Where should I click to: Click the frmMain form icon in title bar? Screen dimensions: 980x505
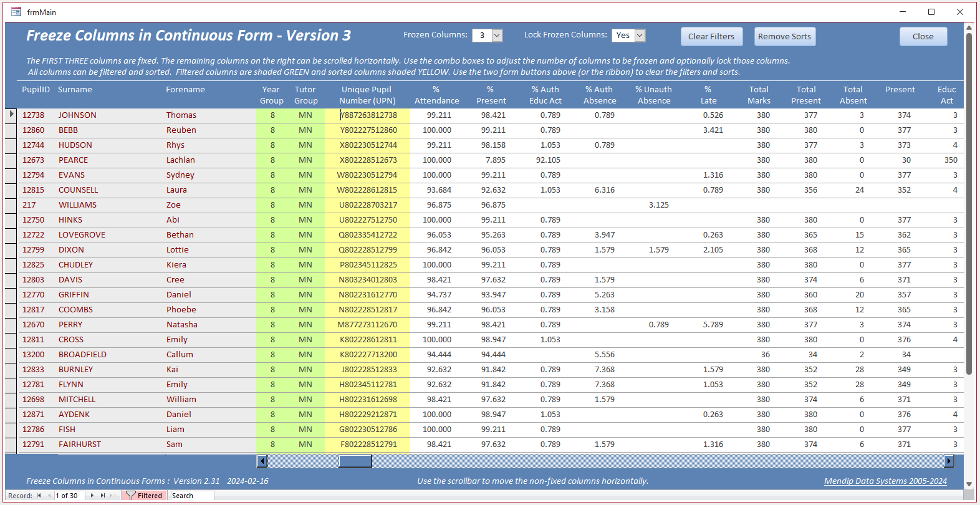point(16,12)
